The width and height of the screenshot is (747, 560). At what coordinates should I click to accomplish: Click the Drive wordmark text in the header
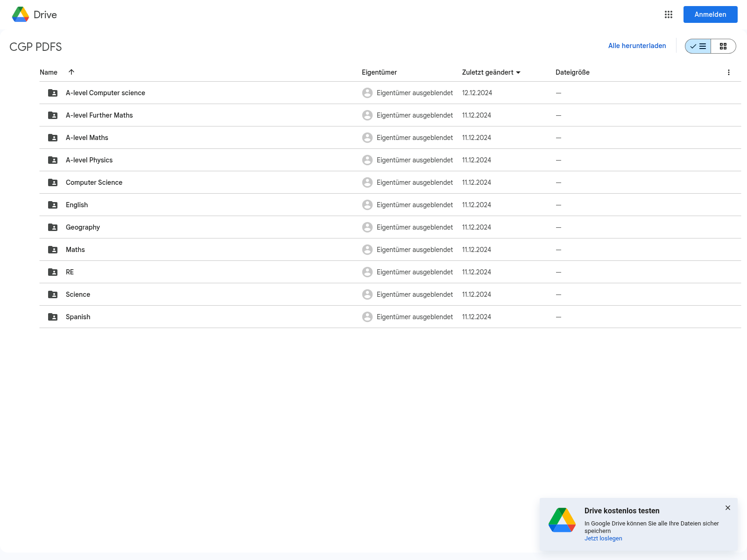coord(45,14)
